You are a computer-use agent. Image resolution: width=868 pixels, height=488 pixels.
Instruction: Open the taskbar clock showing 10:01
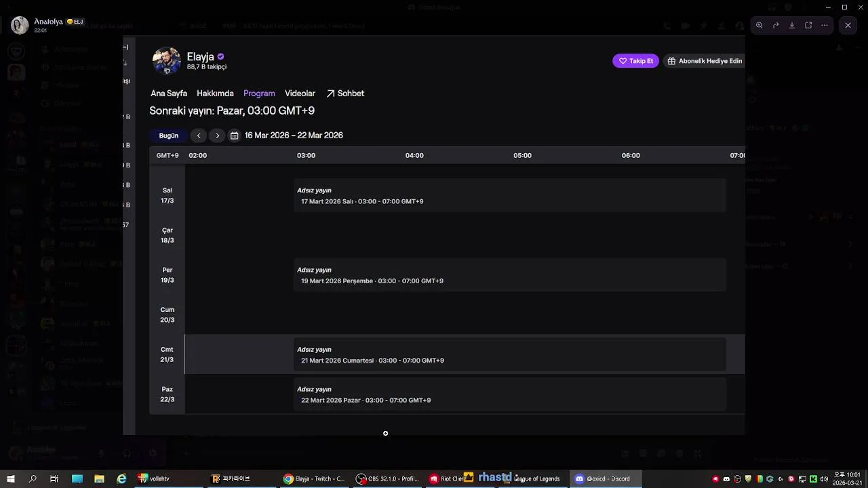pos(847,479)
